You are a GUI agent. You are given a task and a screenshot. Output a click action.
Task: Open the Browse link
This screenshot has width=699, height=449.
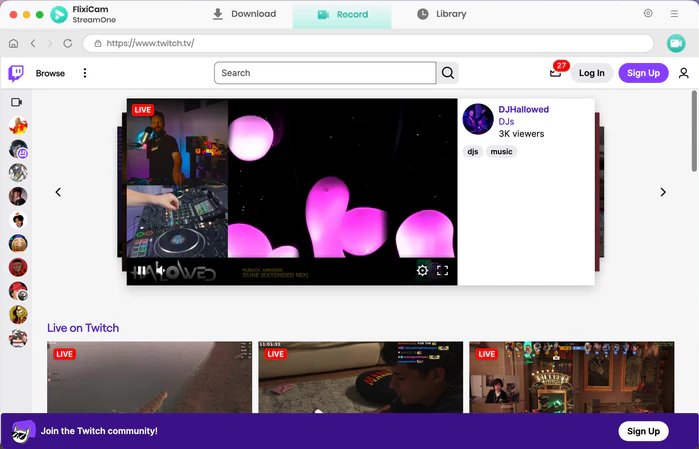point(50,73)
